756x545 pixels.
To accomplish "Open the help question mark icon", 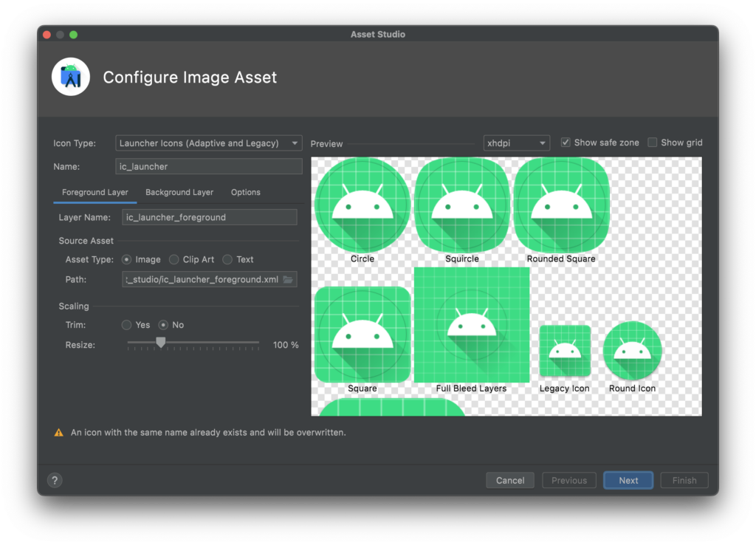I will pos(55,480).
